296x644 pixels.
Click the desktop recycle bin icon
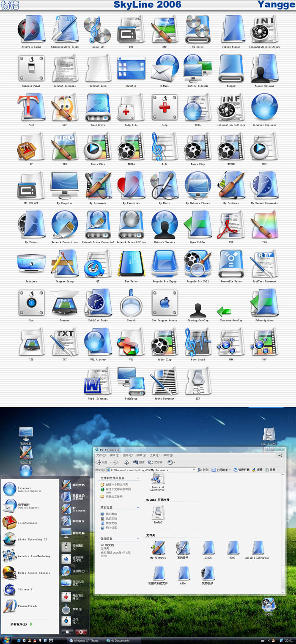pyautogui.click(x=268, y=606)
